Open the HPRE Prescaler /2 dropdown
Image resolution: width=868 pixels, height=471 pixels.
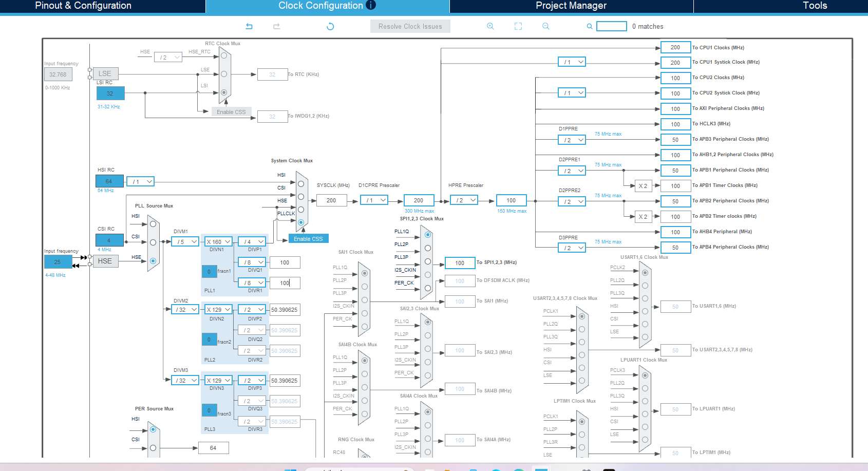pos(464,200)
